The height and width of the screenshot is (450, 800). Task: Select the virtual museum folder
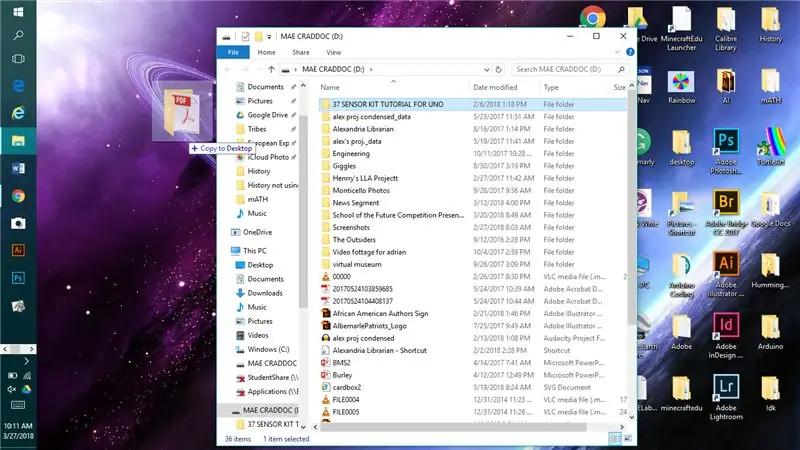(x=357, y=264)
